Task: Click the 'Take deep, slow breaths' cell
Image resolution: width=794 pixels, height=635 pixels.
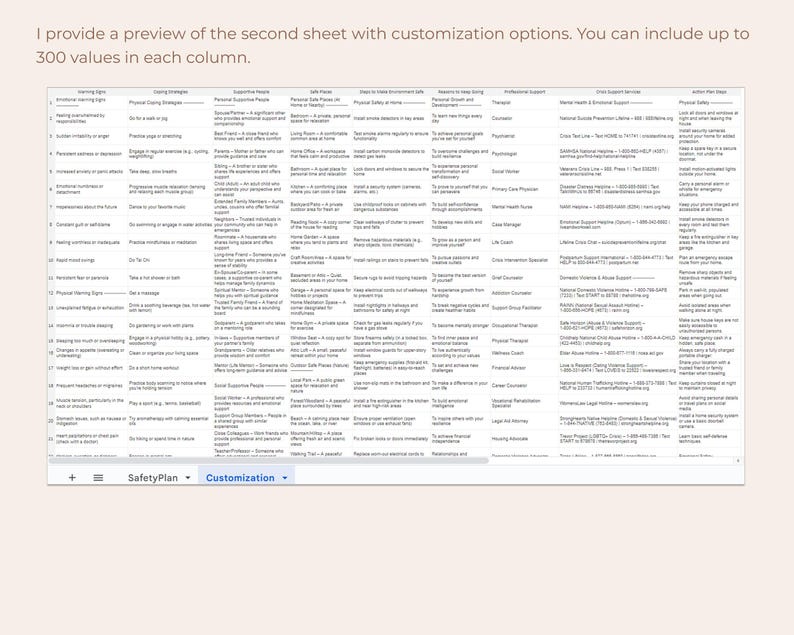Action: pyautogui.click(x=171, y=171)
